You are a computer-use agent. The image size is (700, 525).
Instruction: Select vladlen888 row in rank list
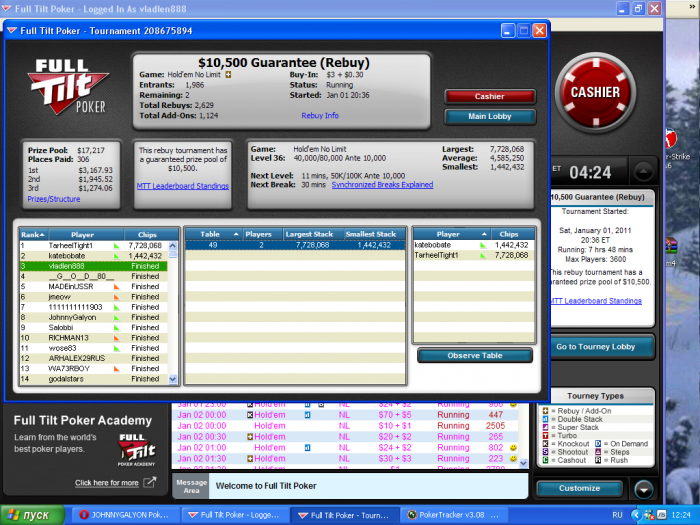[93, 266]
